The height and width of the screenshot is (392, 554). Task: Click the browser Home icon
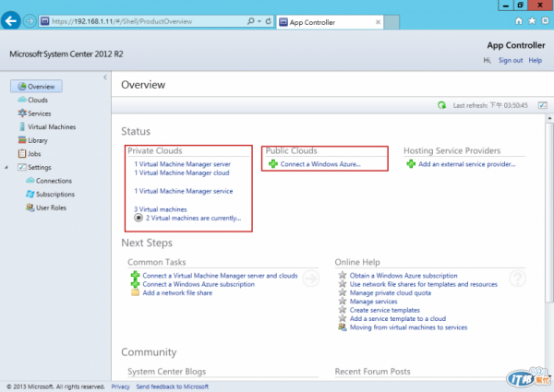[518, 21]
